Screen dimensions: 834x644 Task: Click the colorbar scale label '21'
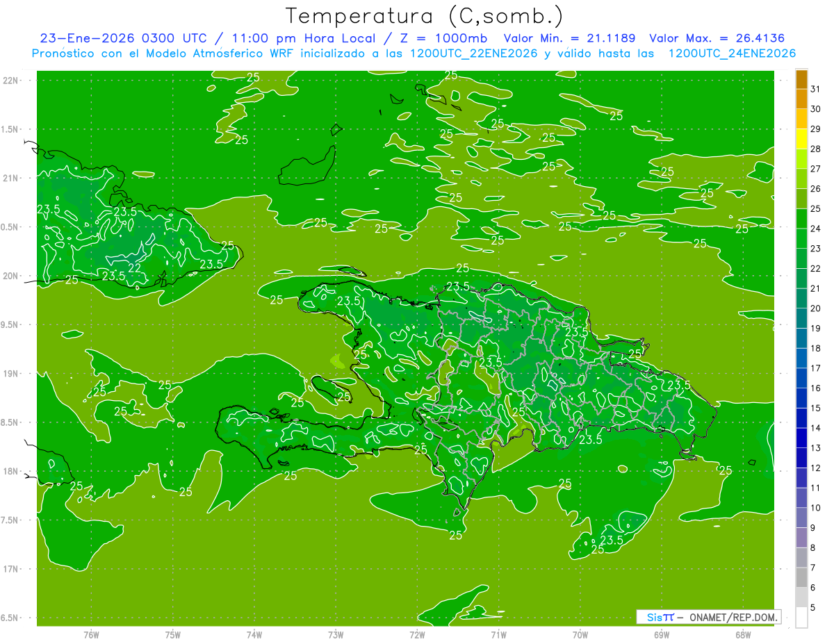(x=816, y=288)
